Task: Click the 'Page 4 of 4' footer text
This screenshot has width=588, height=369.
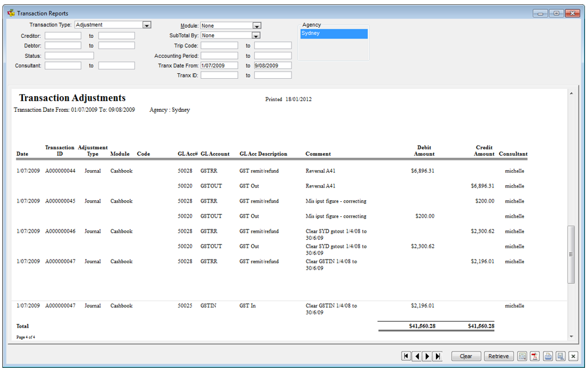Action: click(x=26, y=337)
